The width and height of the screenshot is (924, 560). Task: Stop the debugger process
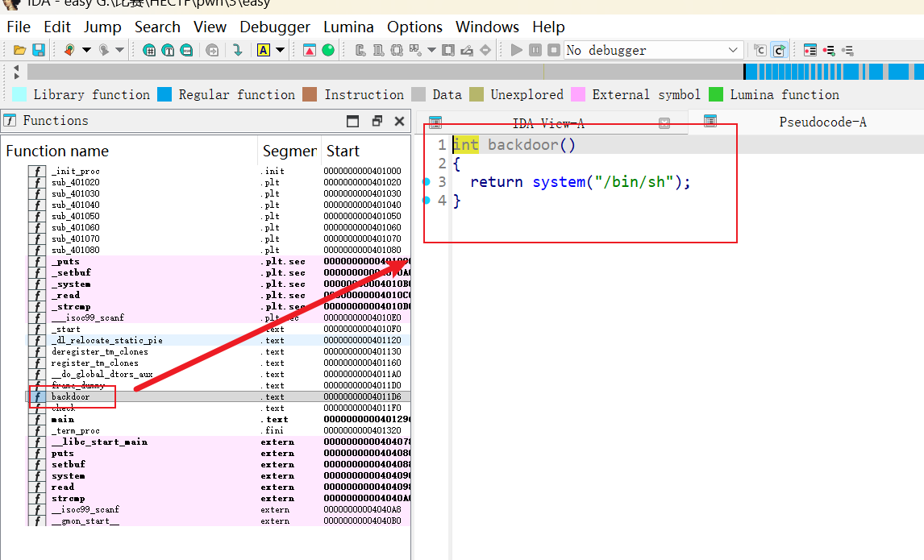pos(554,49)
